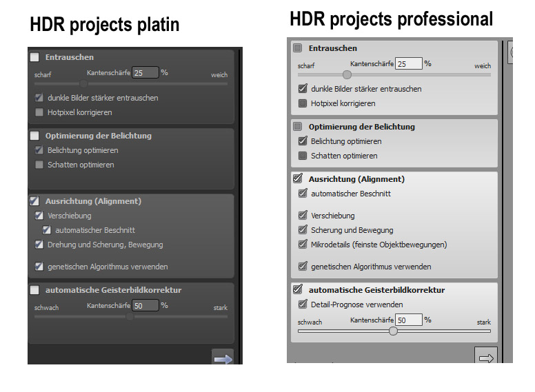The width and height of the screenshot is (535, 392).
Task: Enable Optimierung der Belichtung in platin
Action: click(x=34, y=136)
